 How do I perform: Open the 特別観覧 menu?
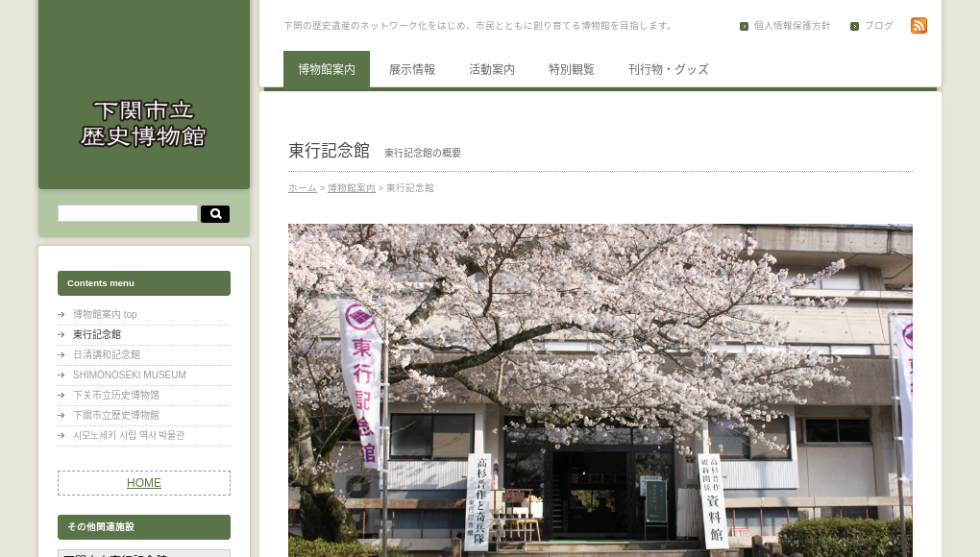coord(572,69)
